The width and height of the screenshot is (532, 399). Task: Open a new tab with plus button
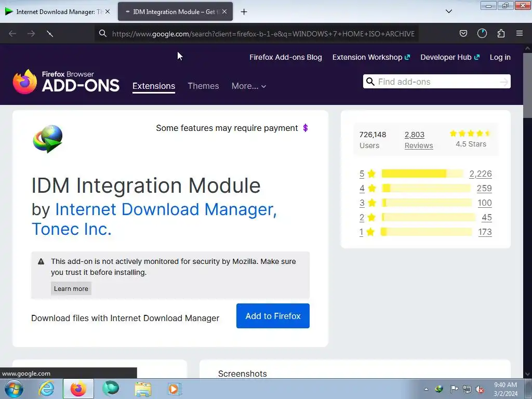[x=244, y=12]
